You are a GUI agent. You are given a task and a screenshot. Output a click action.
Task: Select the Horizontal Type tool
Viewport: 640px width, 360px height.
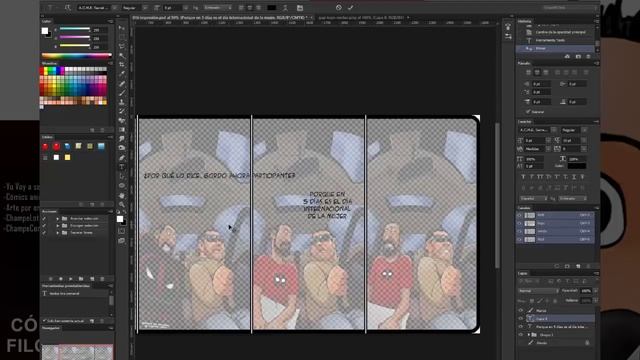click(122, 167)
